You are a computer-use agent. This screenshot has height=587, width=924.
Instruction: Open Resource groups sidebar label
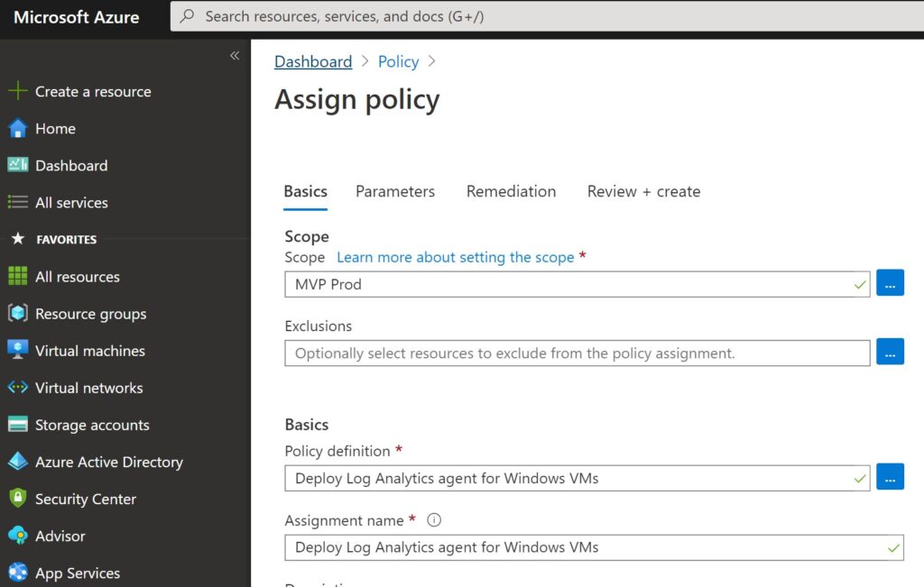pos(91,314)
